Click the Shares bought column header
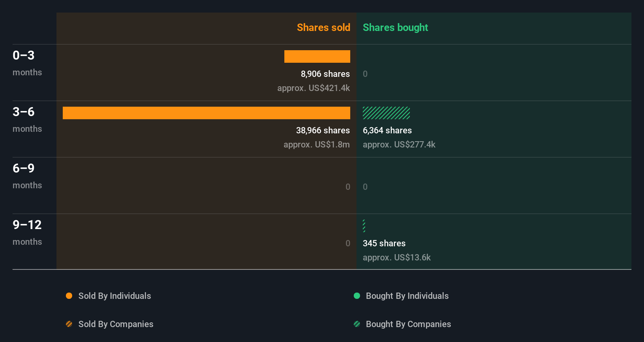This screenshot has width=644, height=342. (395, 27)
